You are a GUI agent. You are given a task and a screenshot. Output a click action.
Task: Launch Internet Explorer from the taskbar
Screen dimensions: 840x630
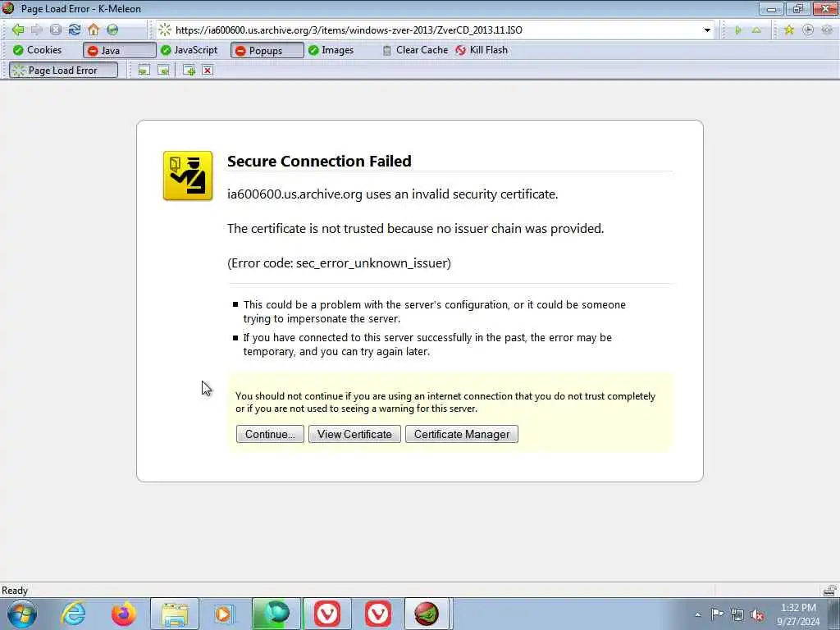(73, 614)
